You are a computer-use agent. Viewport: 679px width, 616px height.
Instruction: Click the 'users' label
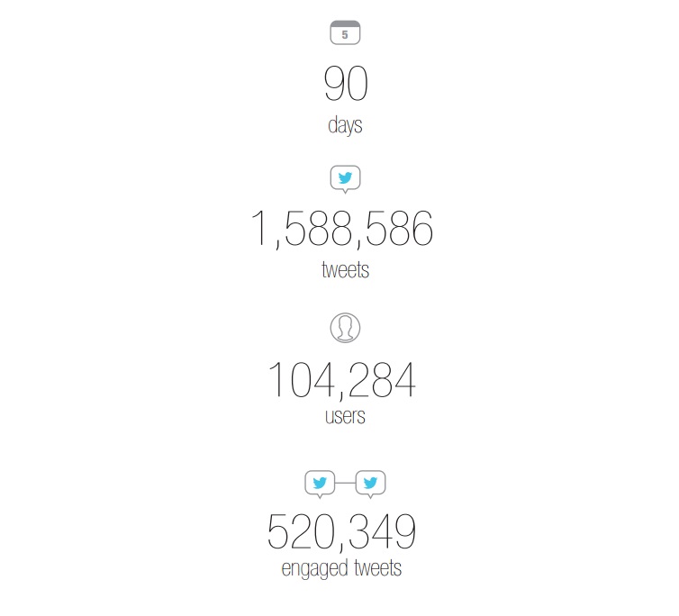(x=345, y=416)
